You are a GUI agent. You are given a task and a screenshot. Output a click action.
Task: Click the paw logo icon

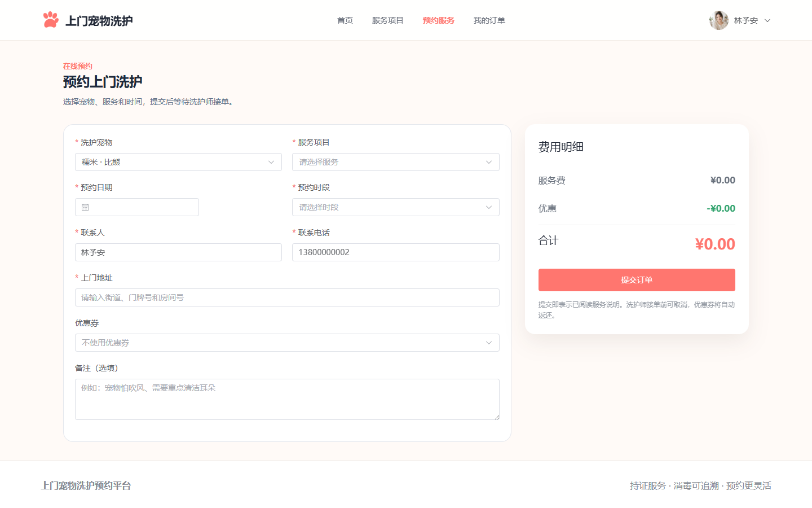click(x=51, y=20)
